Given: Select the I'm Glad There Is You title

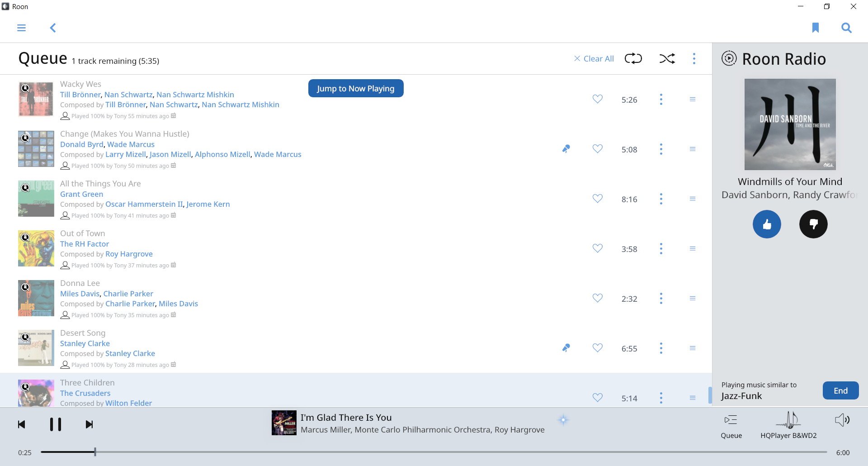Looking at the screenshot, I should coord(346,418).
